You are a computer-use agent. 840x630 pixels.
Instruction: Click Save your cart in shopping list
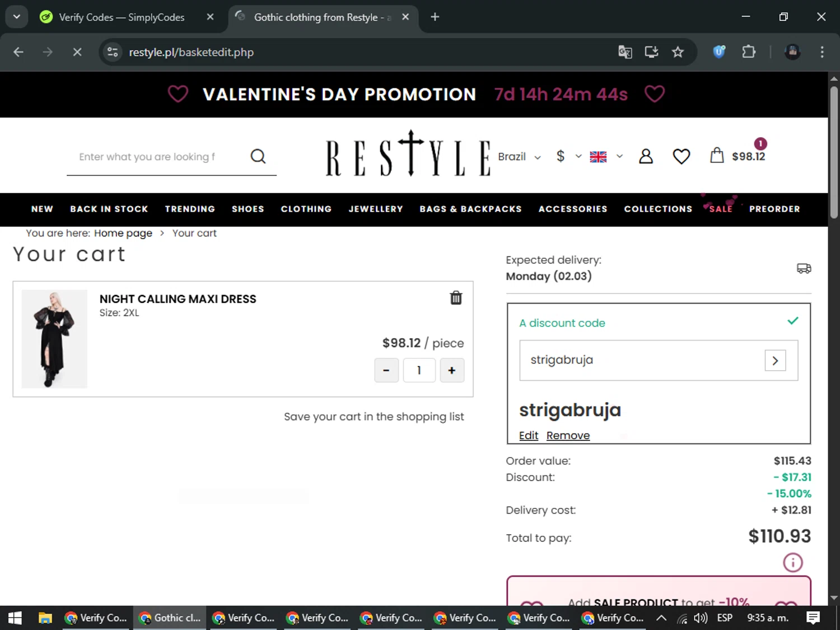tap(374, 417)
